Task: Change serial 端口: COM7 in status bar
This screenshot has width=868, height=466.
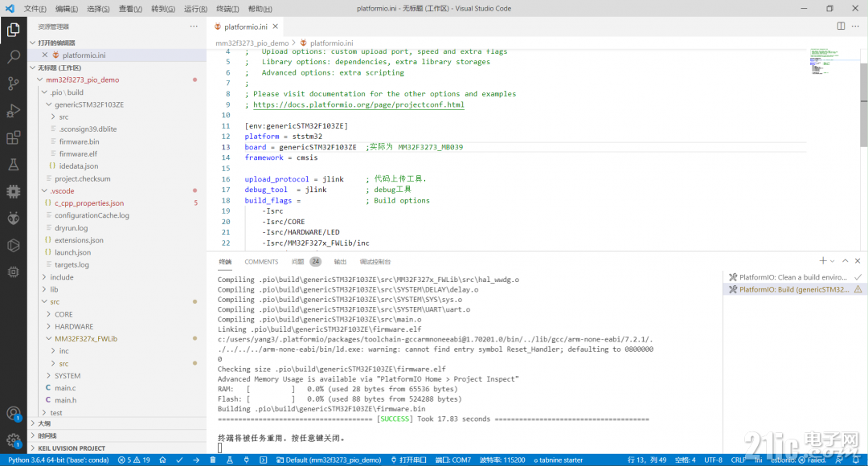Action: pyautogui.click(x=452, y=460)
